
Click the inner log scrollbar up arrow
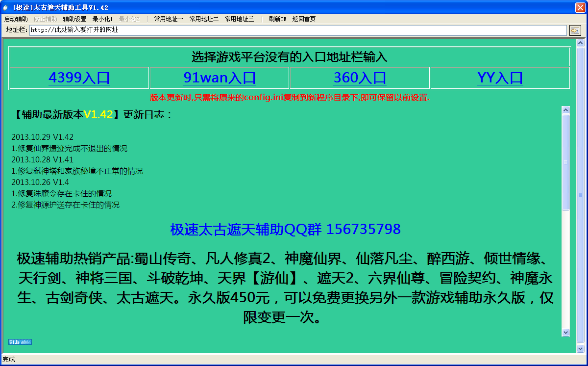[565, 110]
